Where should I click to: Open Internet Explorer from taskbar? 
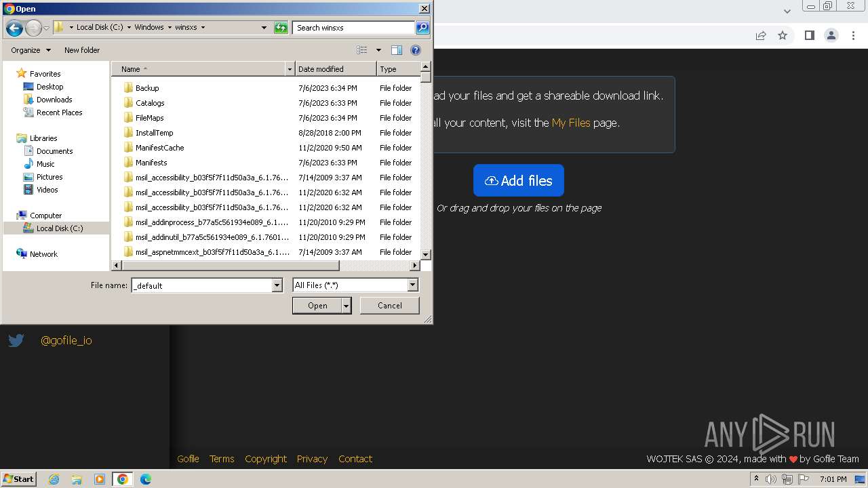pyautogui.click(x=54, y=479)
